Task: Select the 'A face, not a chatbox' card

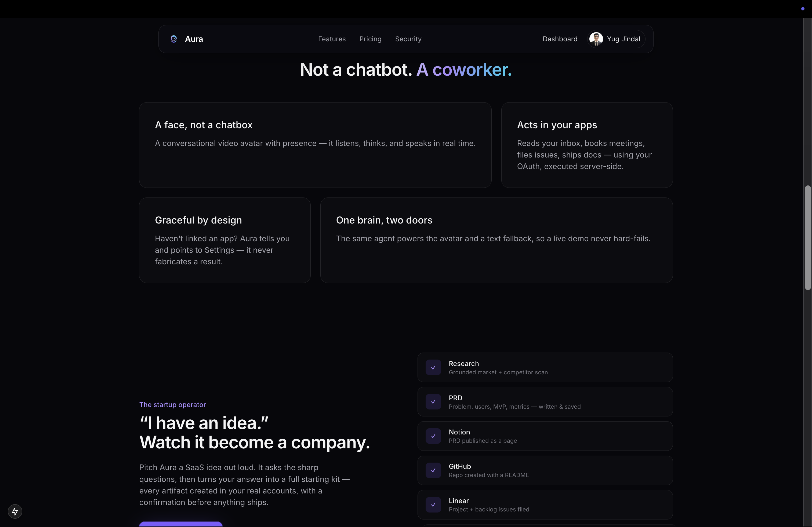Action: coord(315,145)
